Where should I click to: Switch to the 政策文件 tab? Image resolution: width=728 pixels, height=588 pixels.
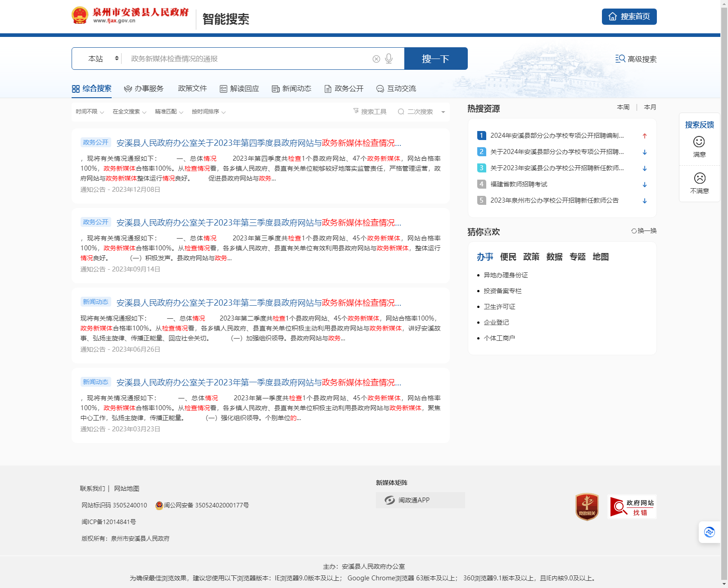[x=192, y=89]
